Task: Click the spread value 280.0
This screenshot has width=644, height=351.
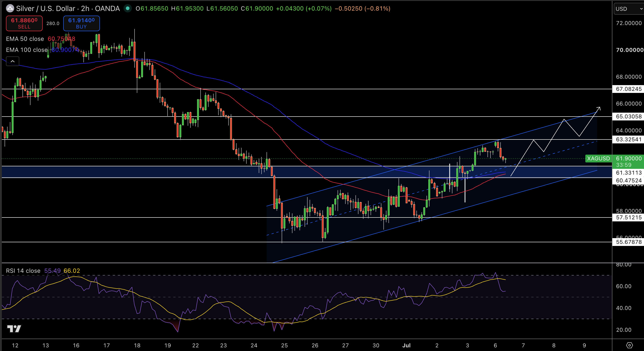Action: click(x=53, y=23)
